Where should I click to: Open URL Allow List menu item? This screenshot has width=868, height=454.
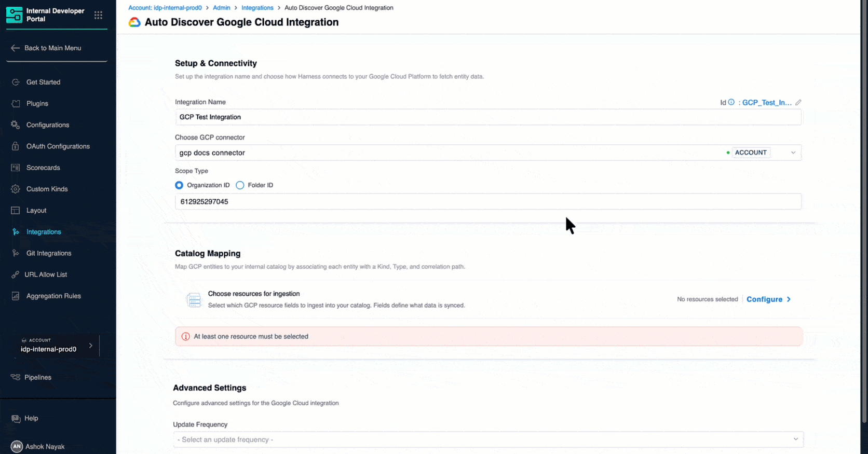point(46,274)
